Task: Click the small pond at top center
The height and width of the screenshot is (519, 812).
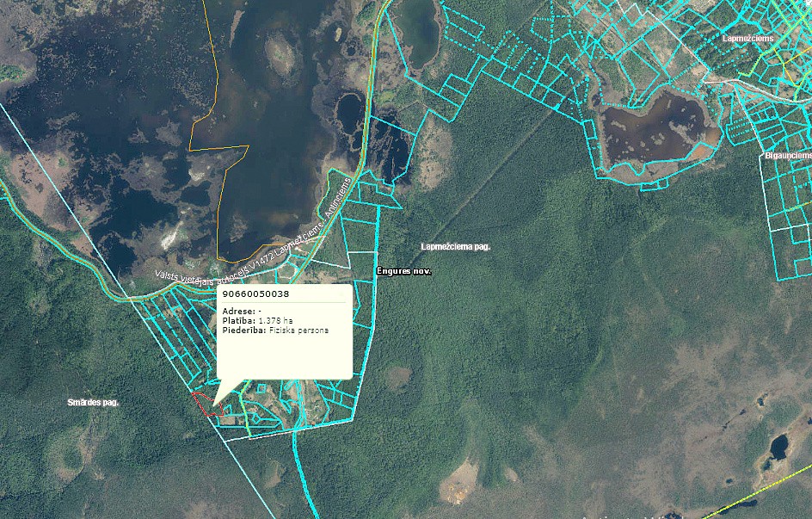Action: [415, 30]
